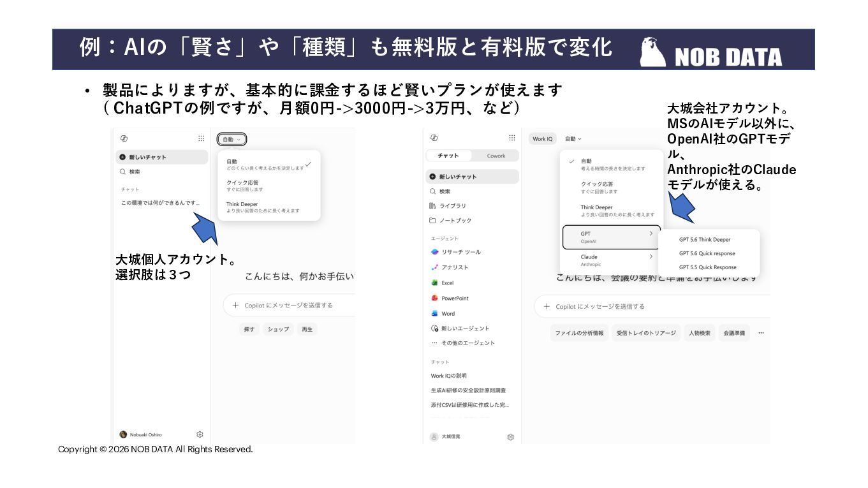This screenshot has width=868, height=488.
Task: Select 自動 in the work-account mode menu
Action: point(612,165)
